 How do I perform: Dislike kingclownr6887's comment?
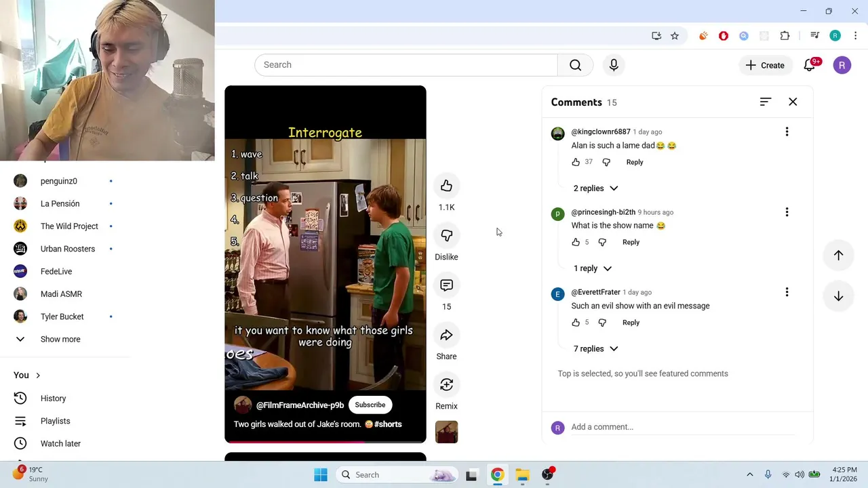(606, 162)
